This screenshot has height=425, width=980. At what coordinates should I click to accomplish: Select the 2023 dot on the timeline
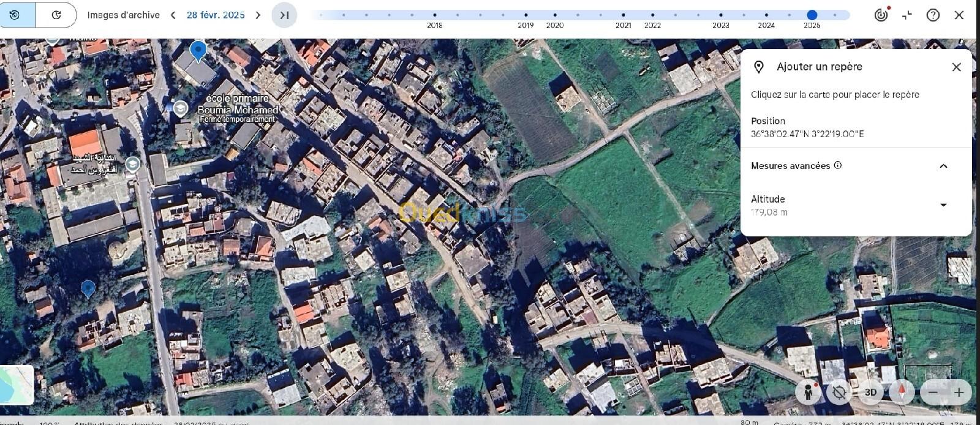click(721, 15)
